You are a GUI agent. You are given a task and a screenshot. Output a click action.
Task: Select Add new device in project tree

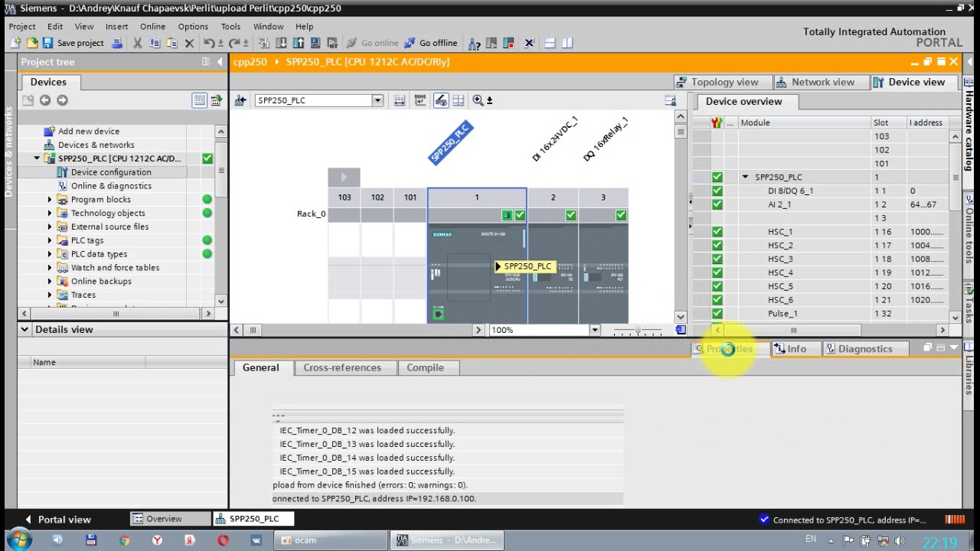[88, 131]
